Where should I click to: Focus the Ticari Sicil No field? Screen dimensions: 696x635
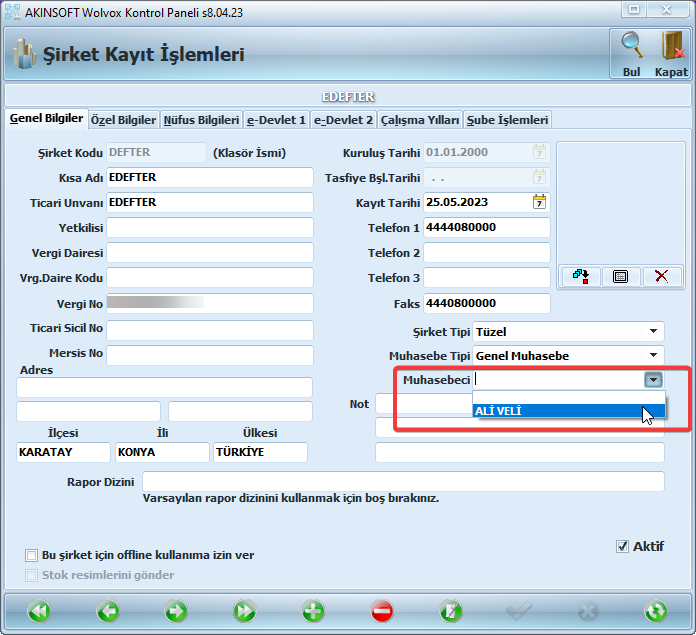pos(210,330)
